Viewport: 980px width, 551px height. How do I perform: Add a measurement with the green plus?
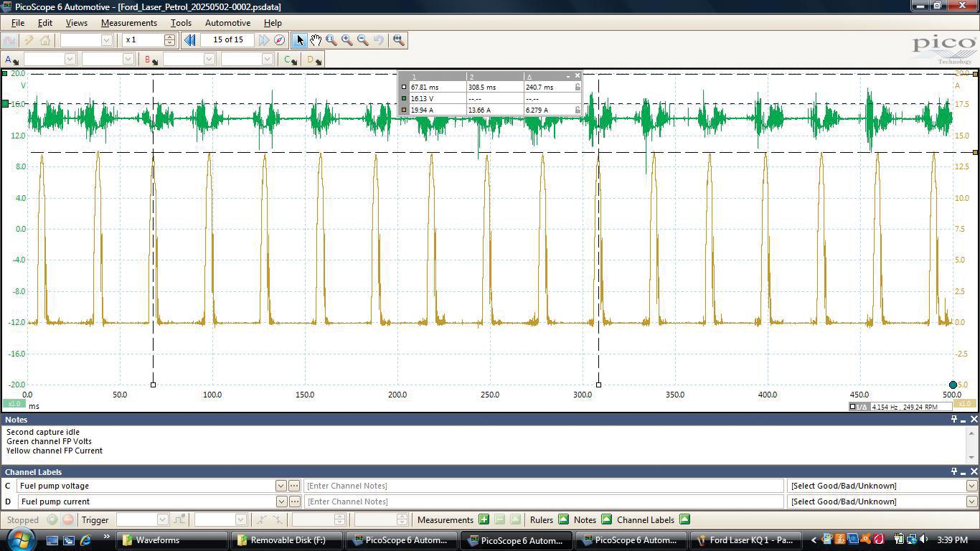click(x=484, y=519)
